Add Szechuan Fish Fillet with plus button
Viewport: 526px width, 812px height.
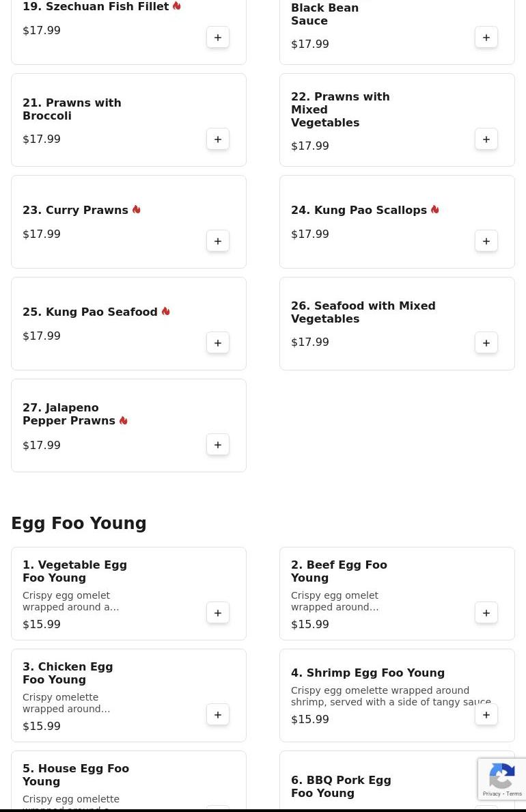(218, 38)
